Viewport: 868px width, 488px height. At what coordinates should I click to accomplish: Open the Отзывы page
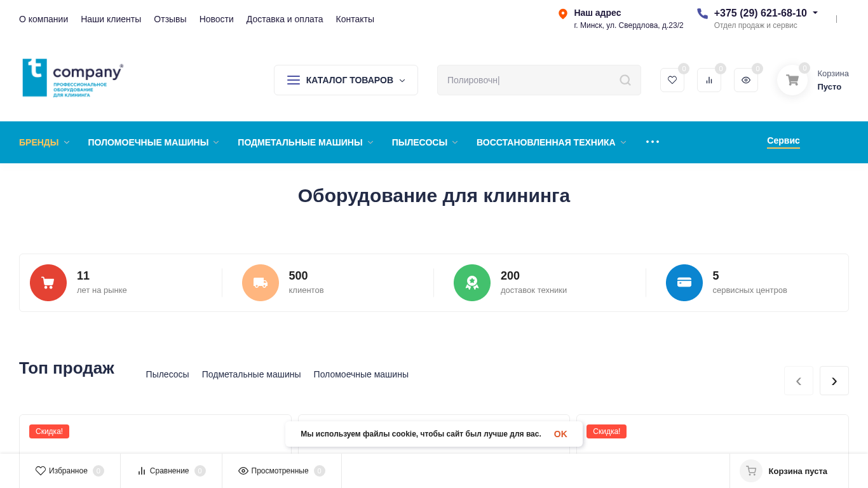pos(170,19)
